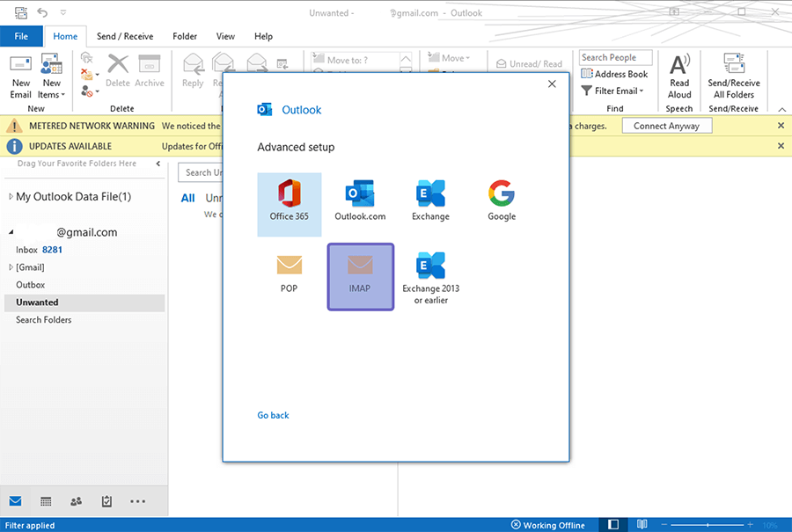
Task: Collapse the folder pane
Action: coord(158,164)
